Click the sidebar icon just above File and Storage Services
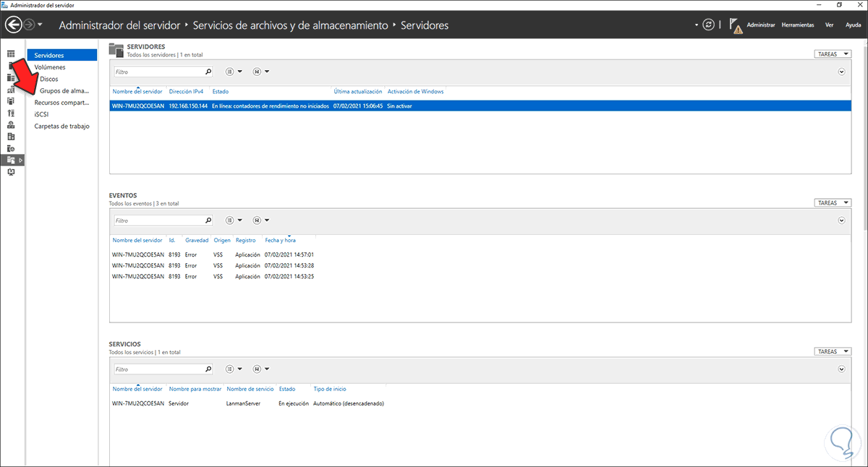The image size is (868, 467). click(x=11, y=147)
